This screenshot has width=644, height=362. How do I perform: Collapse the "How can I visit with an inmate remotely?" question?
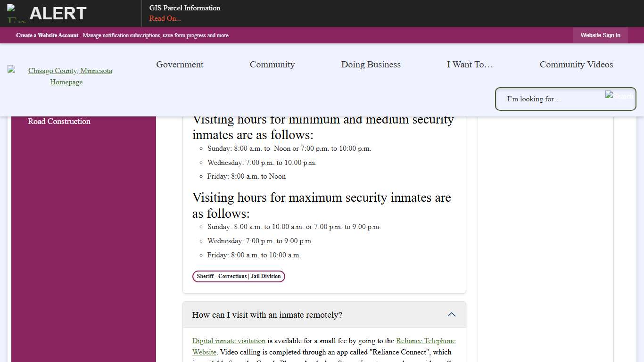[x=267, y=315]
